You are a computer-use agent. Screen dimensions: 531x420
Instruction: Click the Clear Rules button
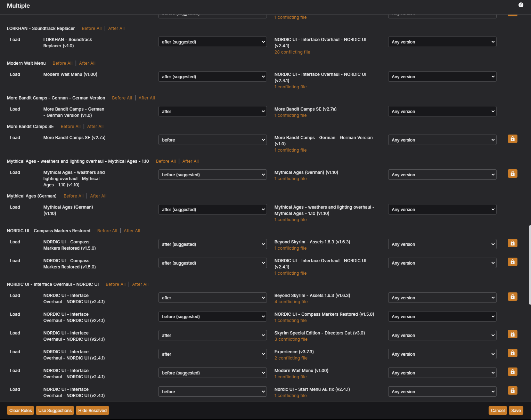coord(21,411)
